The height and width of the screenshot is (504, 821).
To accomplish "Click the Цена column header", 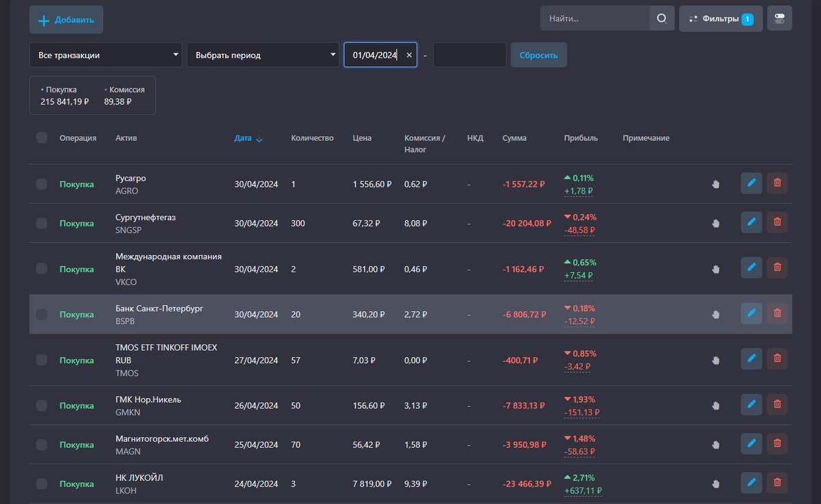I will [362, 138].
